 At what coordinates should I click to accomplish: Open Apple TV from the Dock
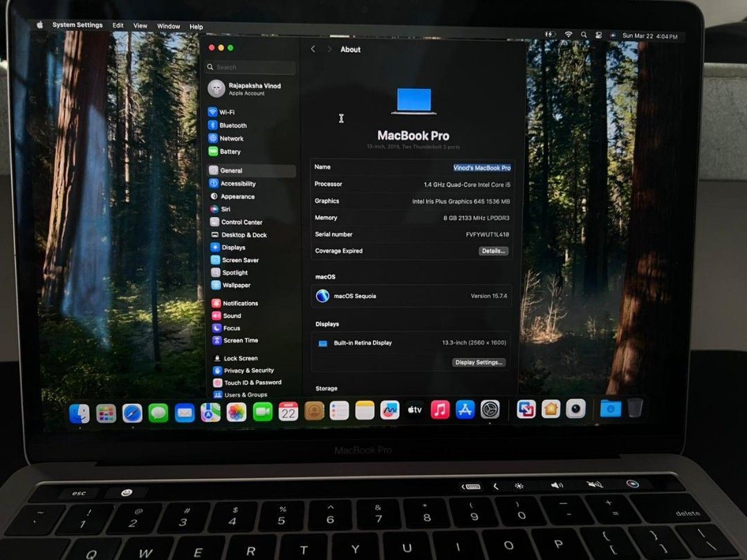click(x=414, y=409)
